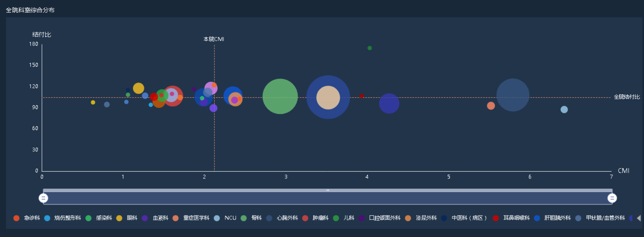
Task: Click the largest blue bubble near CMI 3.5
Action: [x=328, y=97]
